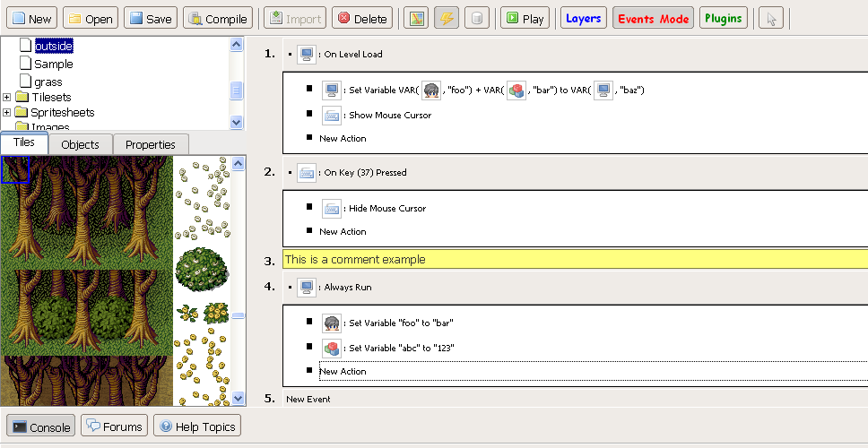Click the red Delete button
Screen dimensions: 868x448
pyautogui.click(x=362, y=18)
